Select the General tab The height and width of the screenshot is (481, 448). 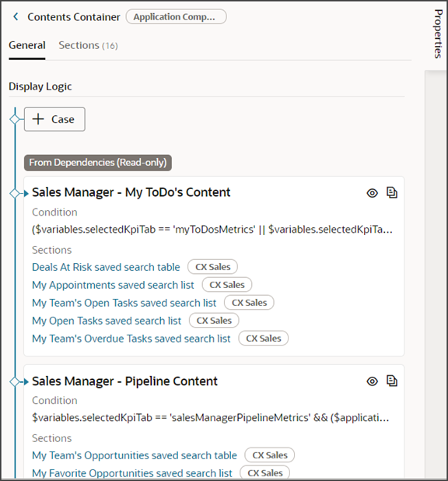[x=27, y=45]
